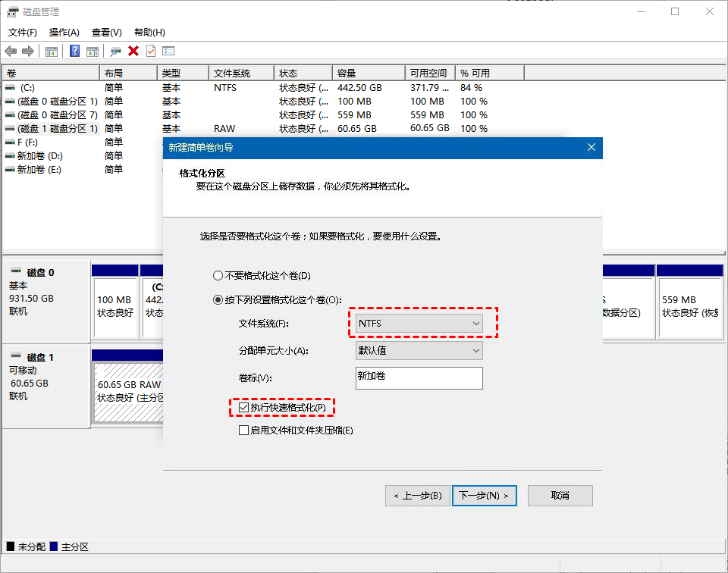The width and height of the screenshot is (728, 573).
Task: Enable 启用文件和文件夹压缩(E) checkbox
Action: 243,430
